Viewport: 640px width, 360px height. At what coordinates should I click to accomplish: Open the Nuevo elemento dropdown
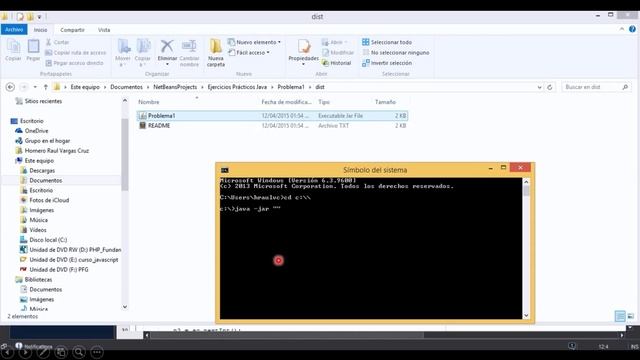point(254,42)
